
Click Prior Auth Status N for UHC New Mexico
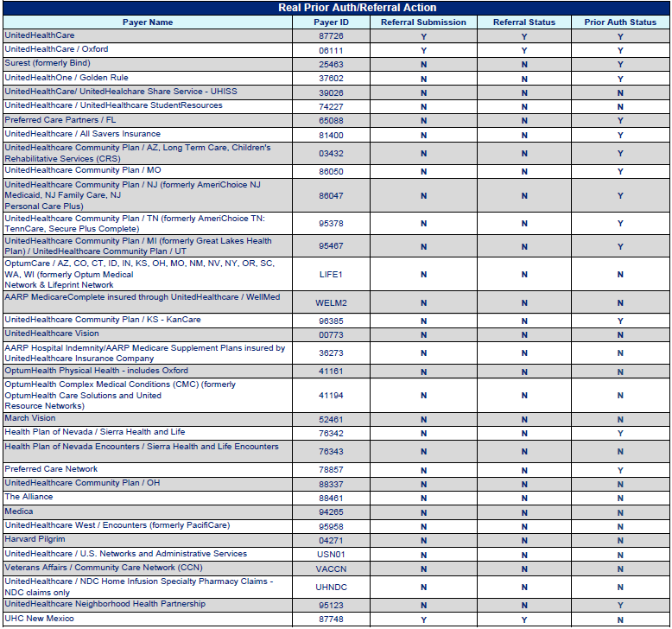pyautogui.click(x=620, y=619)
